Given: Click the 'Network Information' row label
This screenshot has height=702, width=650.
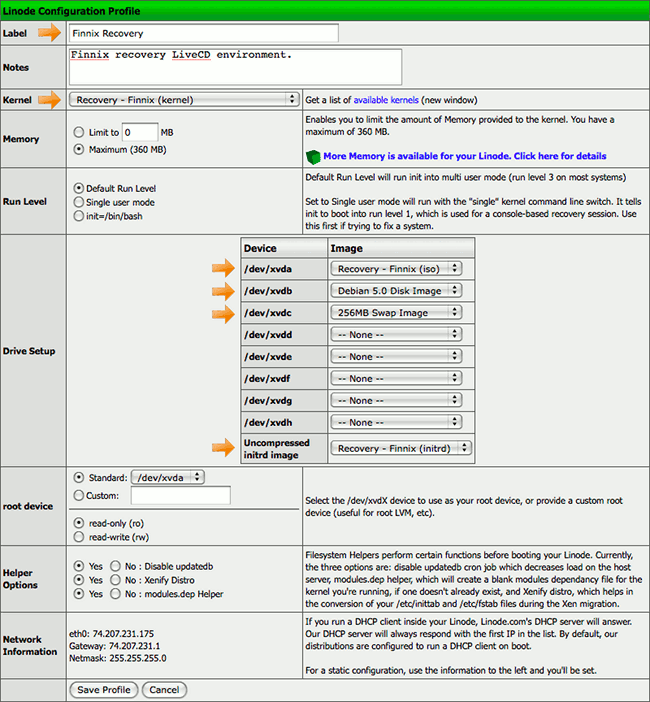Looking at the screenshot, I should pyautogui.click(x=30, y=646).
